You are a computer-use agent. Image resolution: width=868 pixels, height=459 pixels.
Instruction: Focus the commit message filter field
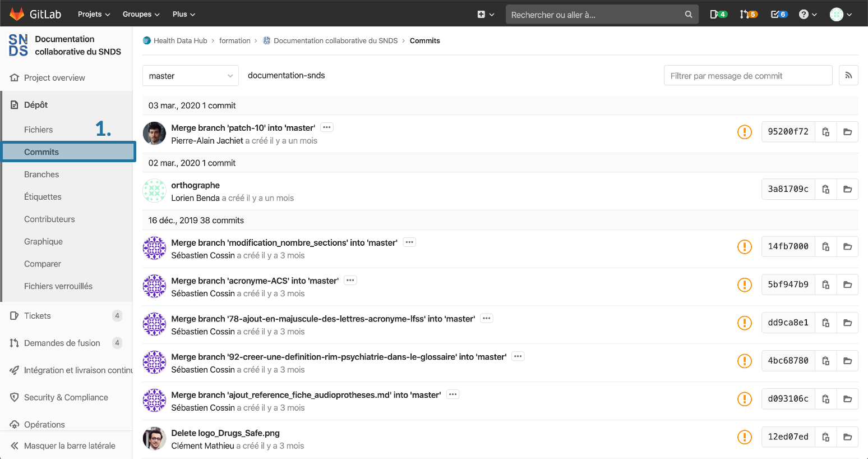(x=747, y=76)
